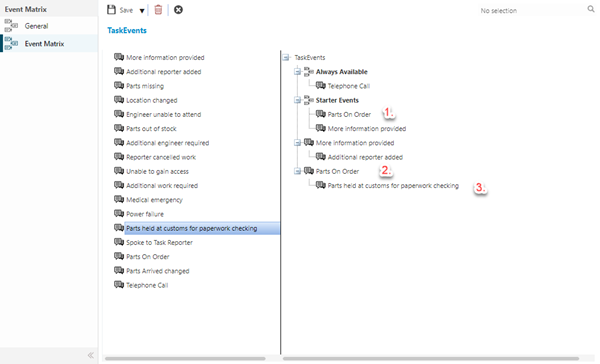Collapse the left sidebar with double chevron
This screenshot has height=364, width=600.
[x=91, y=355]
